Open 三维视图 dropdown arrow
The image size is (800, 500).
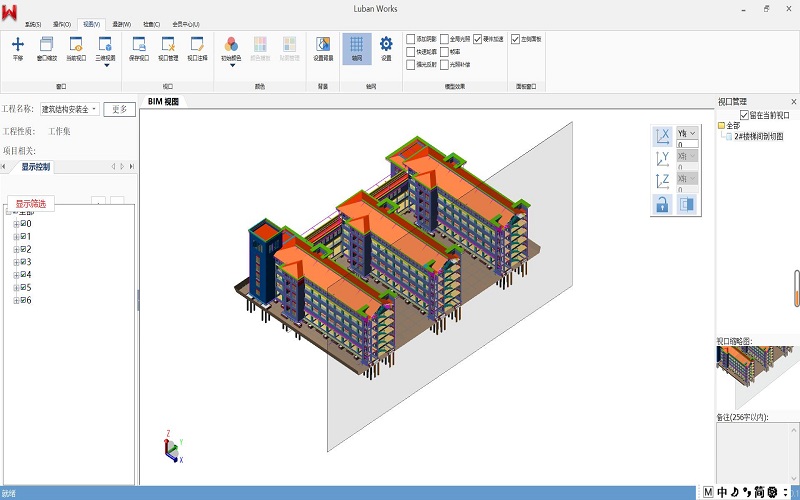point(106,65)
